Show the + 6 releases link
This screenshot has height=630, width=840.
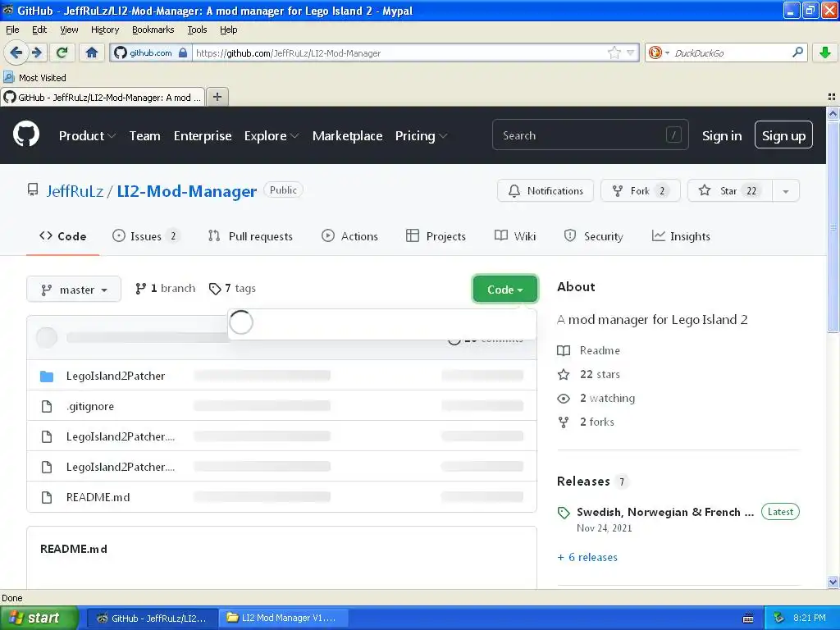pos(587,557)
